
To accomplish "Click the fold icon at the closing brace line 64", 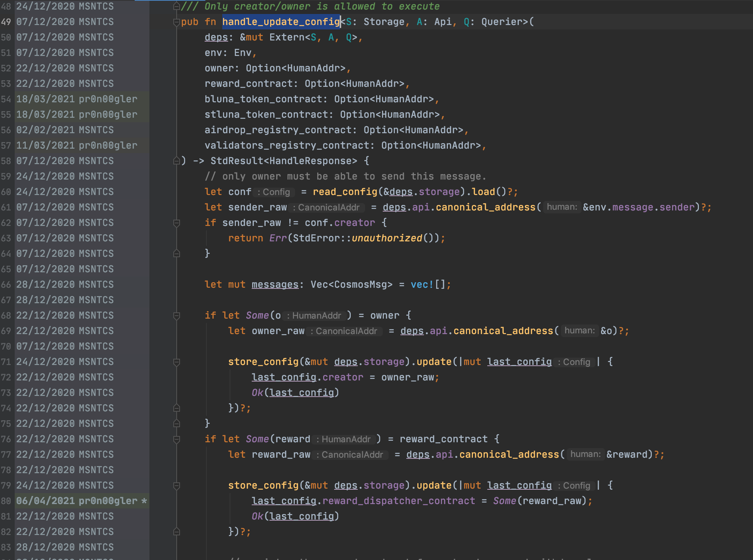I will coord(177,253).
